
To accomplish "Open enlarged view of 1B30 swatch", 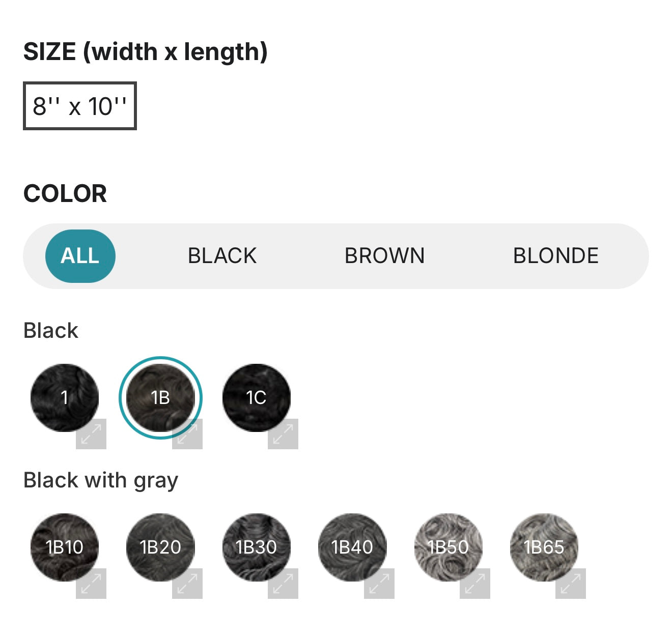I will tap(283, 584).
